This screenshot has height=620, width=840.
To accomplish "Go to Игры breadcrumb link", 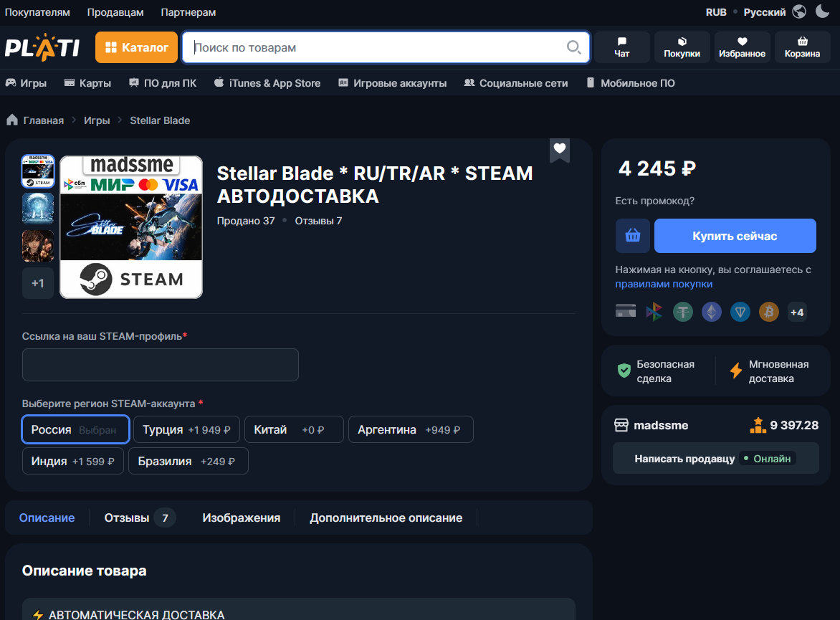I will pos(97,120).
